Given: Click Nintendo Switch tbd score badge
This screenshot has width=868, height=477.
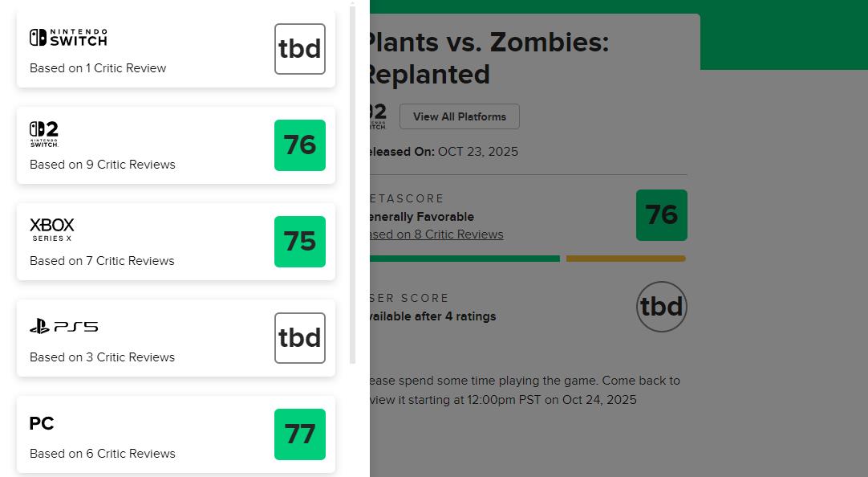Looking at the screenshot, I should coord(300,49).
